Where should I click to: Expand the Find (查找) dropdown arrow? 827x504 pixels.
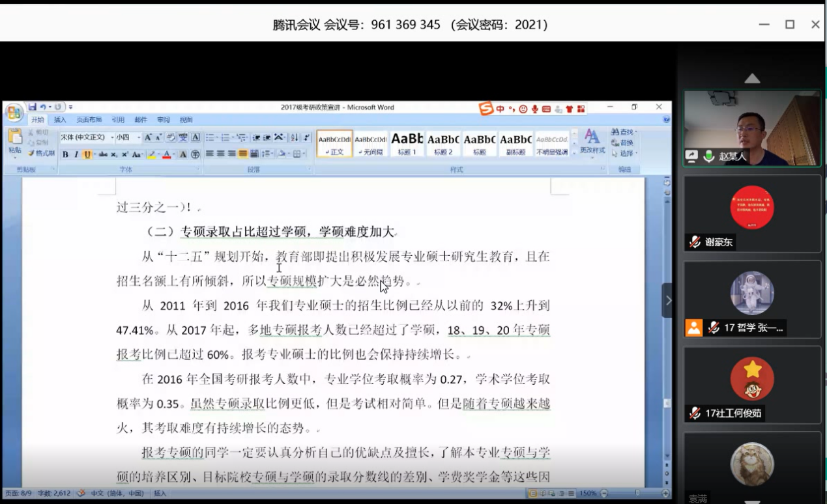point(636,132)
